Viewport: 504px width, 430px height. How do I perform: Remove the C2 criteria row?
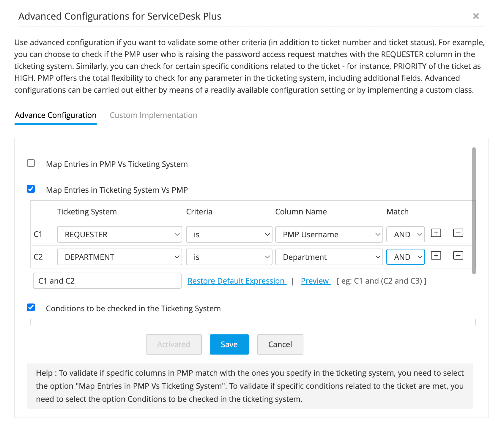click(x=458, y=256)
